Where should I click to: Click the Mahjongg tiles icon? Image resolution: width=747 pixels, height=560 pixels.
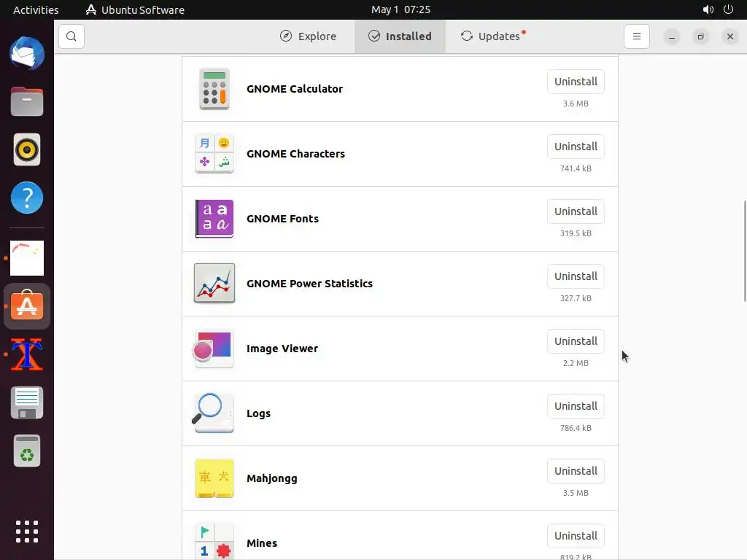[x=214, y=478]
